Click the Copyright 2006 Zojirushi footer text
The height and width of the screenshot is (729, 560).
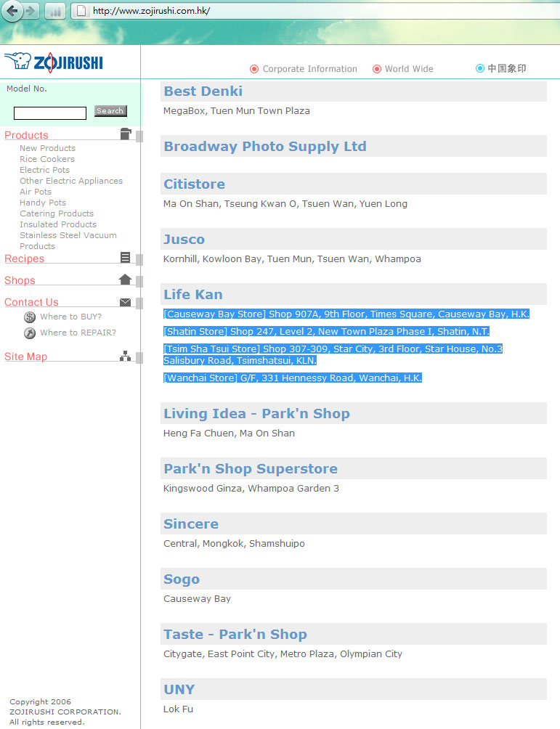coord(65,712)
